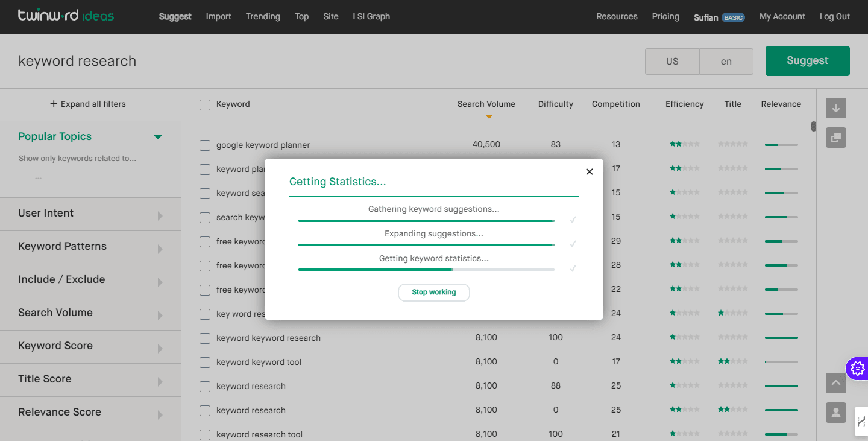Viewport: 868px width, 441px height.
Task: Check the keyword research tool row
Action: click(205, 435)
